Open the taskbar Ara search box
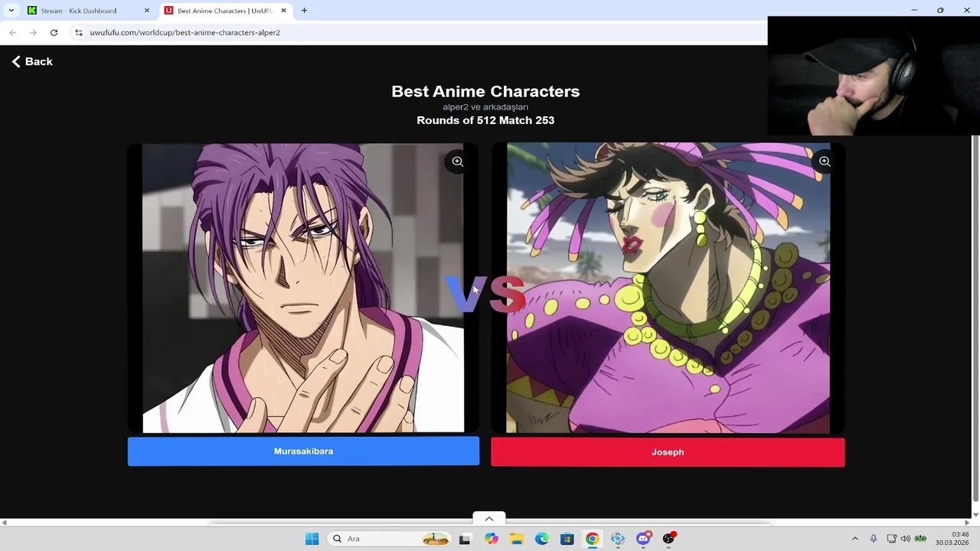980x551 pixels. [x=390, y=539]
